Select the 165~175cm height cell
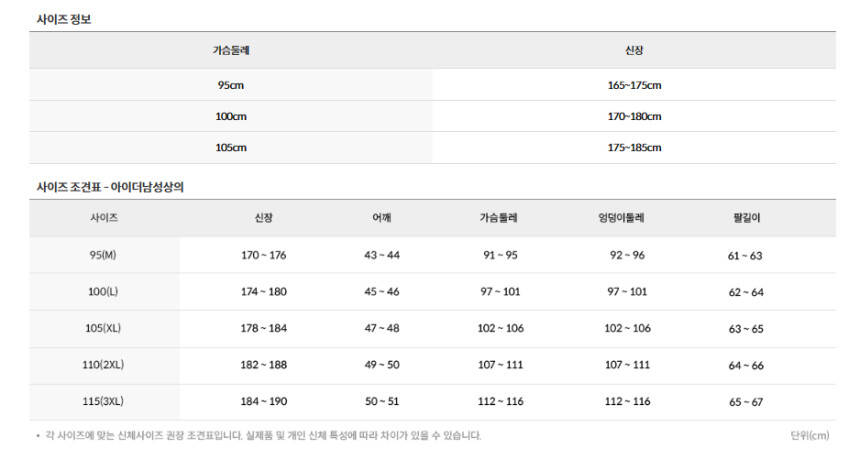Screen dimensions: 860x449 634,85
